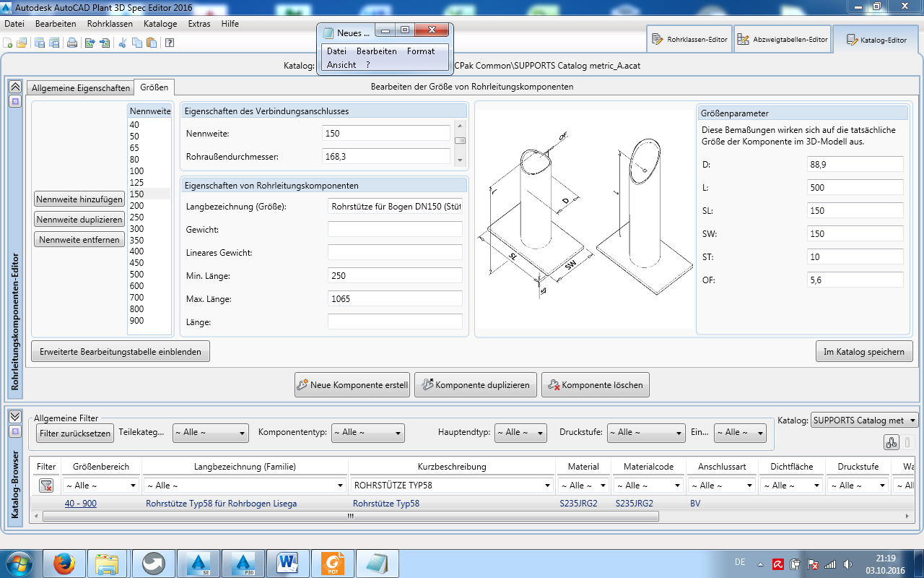Click the help question mark toolbar icon
The width and height of the screenshot is (924, 578).
pyautogui.click(x=170, y=43)
